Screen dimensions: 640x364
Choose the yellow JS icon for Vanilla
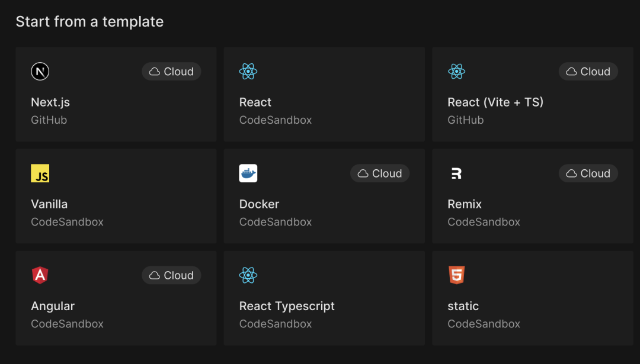click(x=40, y=173)
